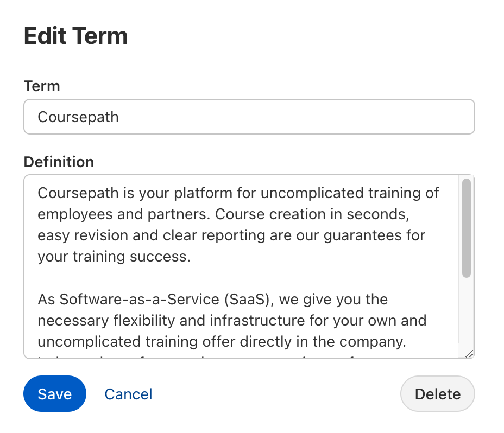
Task: Place cursor after "Coursepath" in Term field
Action: [119, 117]
